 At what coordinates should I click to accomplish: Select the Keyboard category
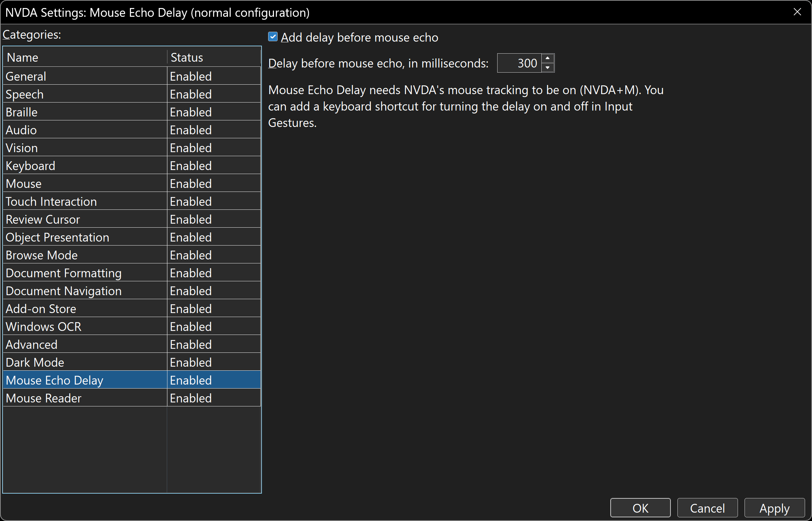click(132, 166)
